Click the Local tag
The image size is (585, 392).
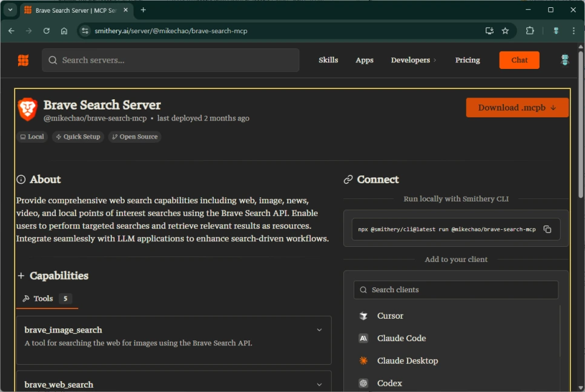pyautogui.click(x=32, y=137)
